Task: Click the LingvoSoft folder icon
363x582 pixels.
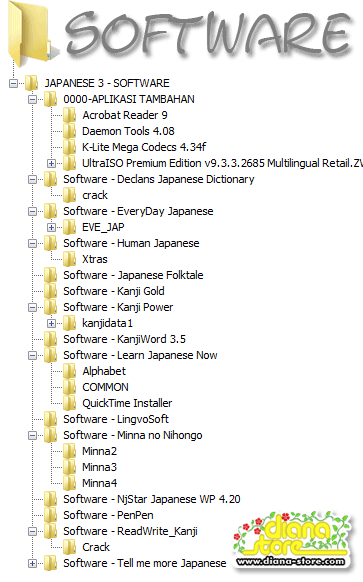Action: click(x=50, y=419)
